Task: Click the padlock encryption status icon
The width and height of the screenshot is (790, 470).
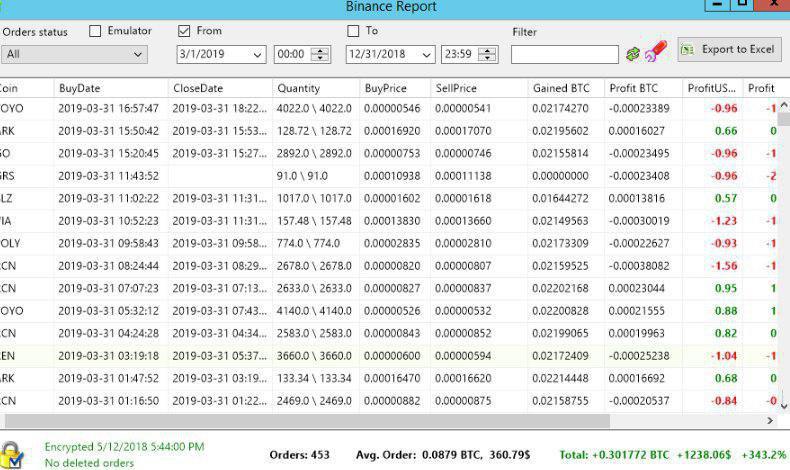Action: [11, 455]
